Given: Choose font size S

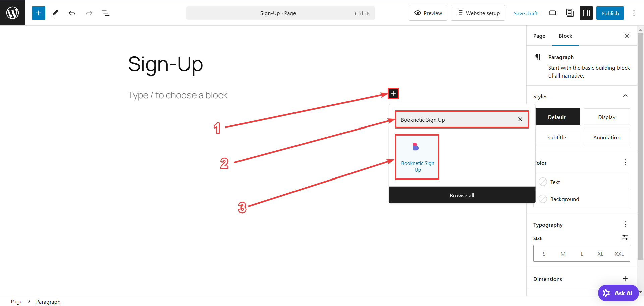Looking at the screenshot, I should [x=544, y=254].
